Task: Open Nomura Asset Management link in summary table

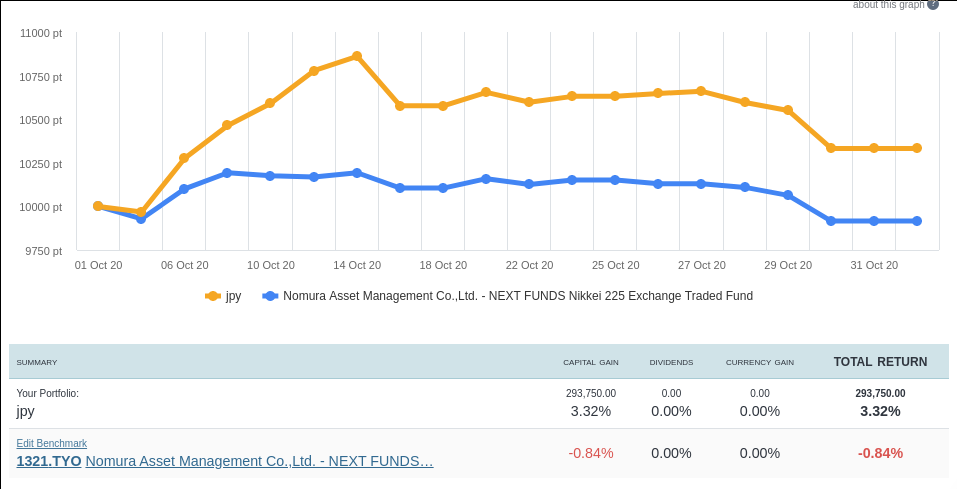Action: click(x=259, y=461)
